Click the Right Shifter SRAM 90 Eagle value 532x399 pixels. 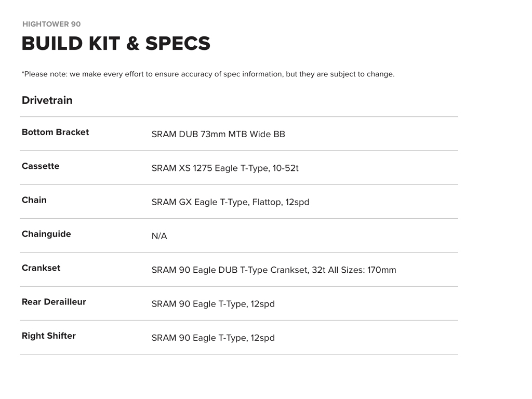(x=213, y=338)
